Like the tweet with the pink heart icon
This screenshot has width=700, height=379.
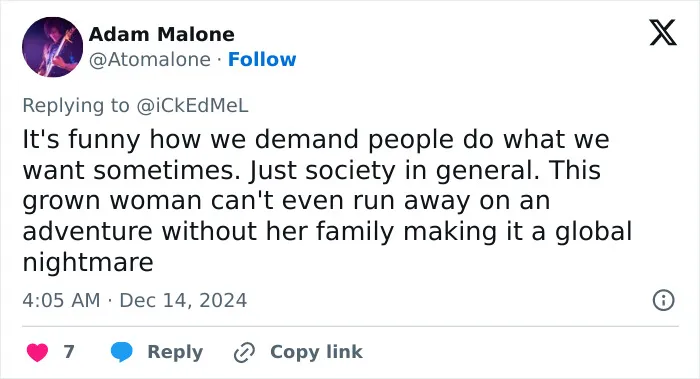point(38,352)
